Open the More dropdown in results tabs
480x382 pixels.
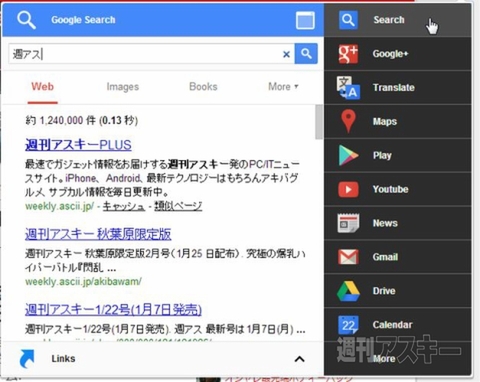(x=283, y=87)
